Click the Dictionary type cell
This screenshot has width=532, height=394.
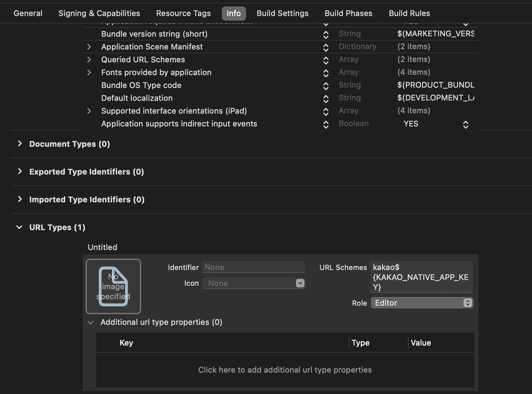click(358, 47)
